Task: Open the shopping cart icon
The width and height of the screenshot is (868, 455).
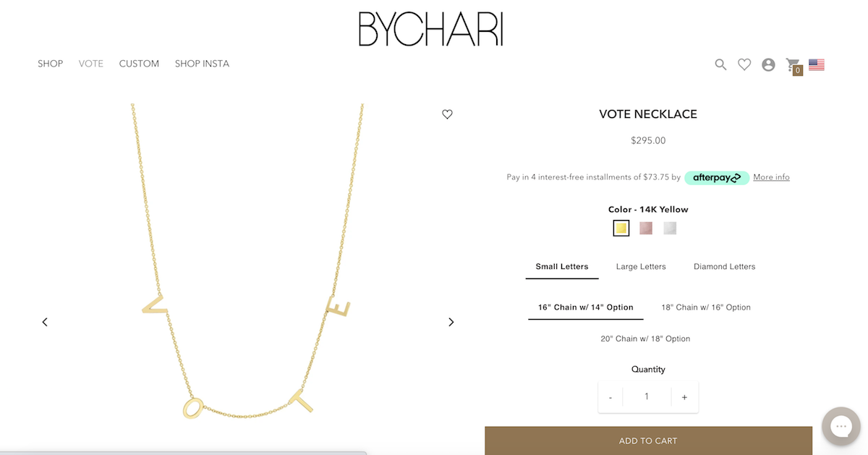Action: [793, 65]
